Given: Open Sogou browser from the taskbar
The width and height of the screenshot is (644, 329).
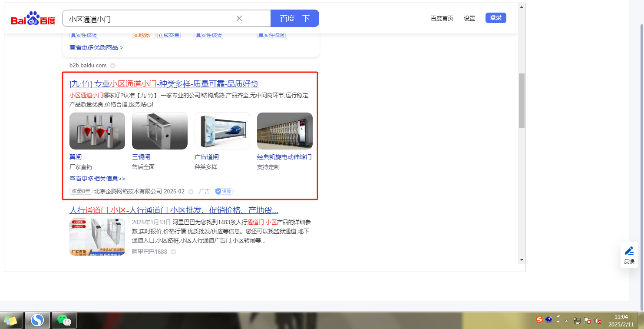Looking at the screenshot, I should click(x=37, y=320).
